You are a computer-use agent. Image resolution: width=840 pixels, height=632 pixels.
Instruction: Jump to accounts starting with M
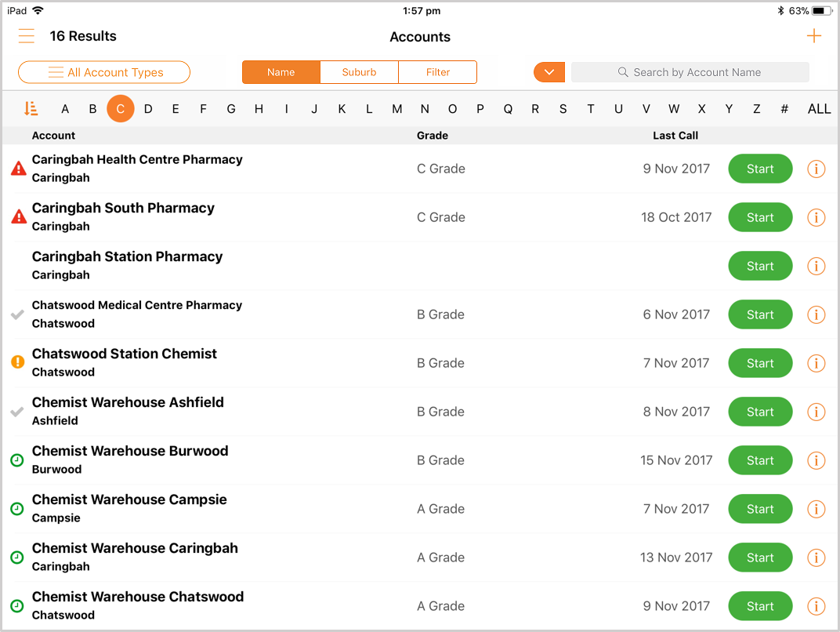pos(397,109)
